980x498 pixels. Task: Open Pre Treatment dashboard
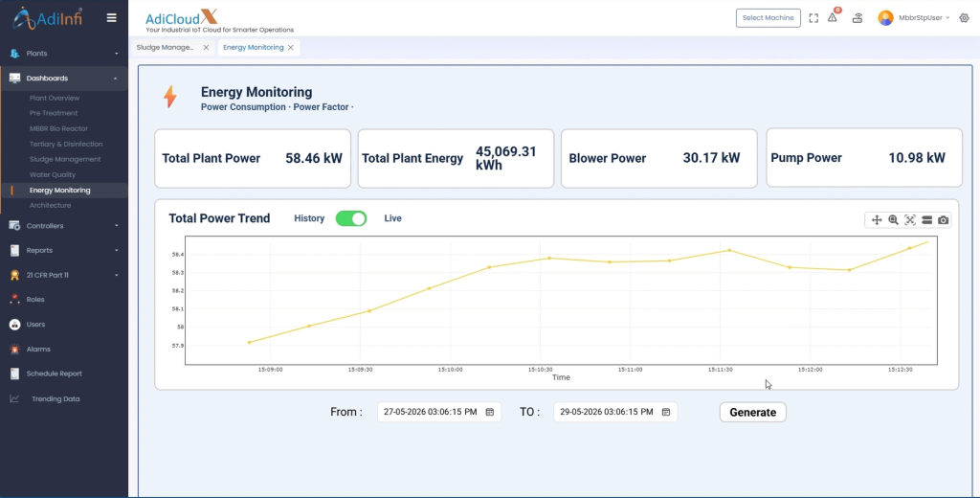54,113
